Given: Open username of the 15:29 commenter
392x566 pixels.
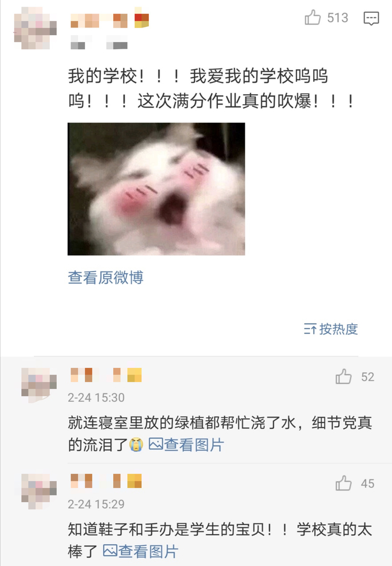Looking at the screenshot, I should [x=106, y=481].
